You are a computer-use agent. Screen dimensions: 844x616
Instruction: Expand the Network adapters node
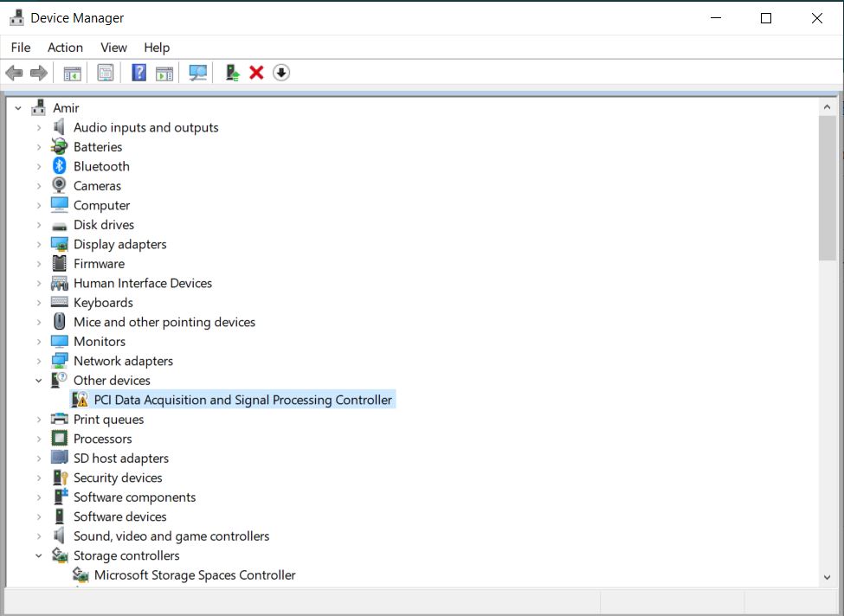[39, 361]
